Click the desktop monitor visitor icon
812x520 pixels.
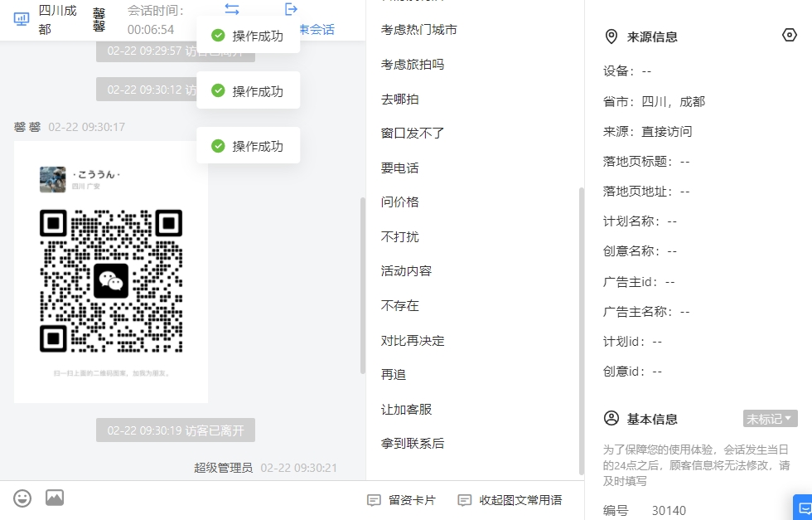pos(22,20)
